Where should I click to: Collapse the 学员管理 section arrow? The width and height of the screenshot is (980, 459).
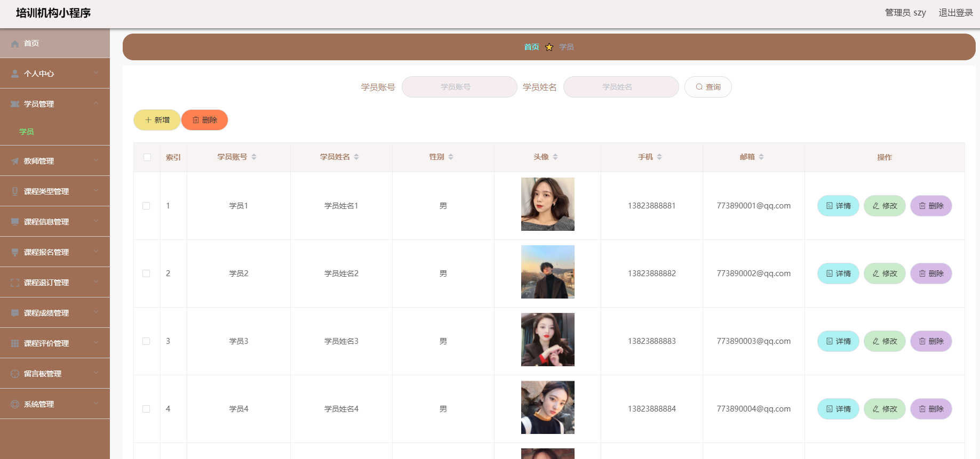pos(96,103)
